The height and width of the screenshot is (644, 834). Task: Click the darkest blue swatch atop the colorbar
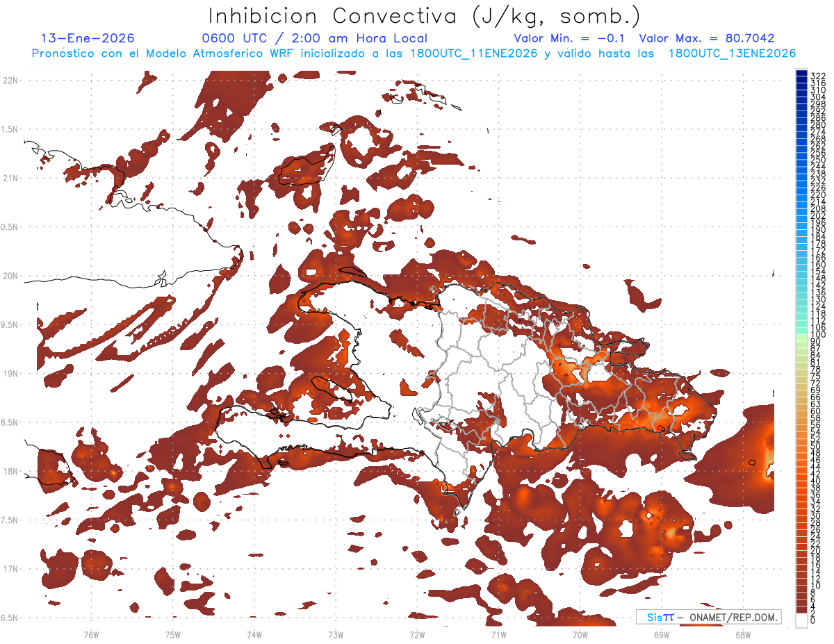(801, 73)
